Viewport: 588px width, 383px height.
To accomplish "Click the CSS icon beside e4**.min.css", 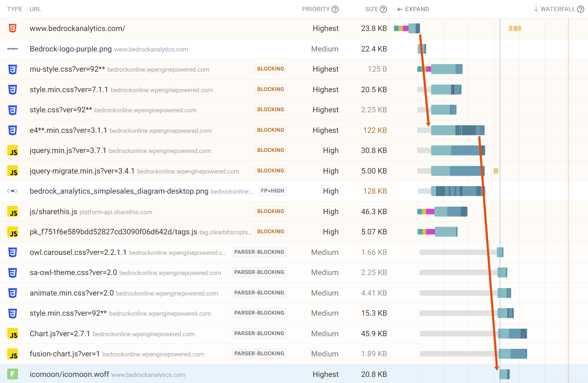I will (x=13, y=130).
